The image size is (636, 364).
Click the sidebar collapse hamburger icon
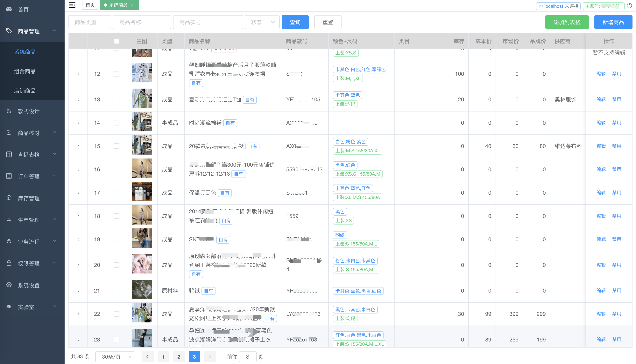pyautogui.click(x=72, y=5)
